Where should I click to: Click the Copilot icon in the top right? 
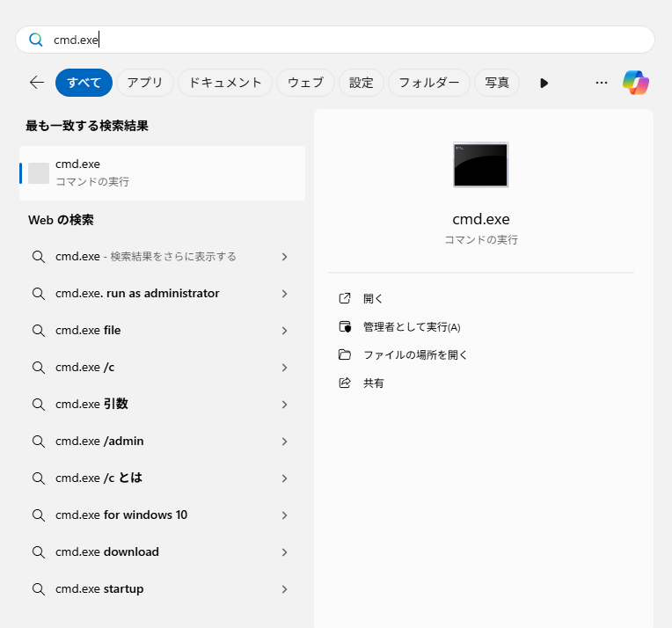[635, 83]
